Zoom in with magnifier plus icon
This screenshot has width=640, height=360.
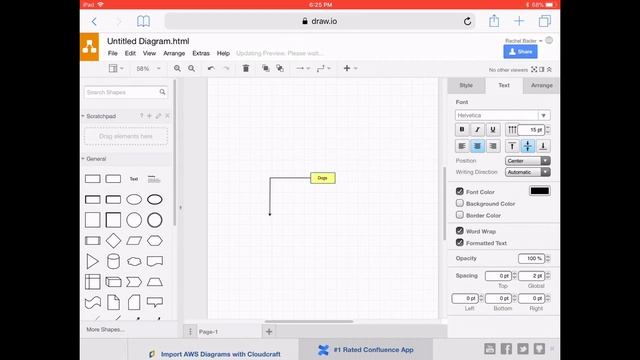177,69
